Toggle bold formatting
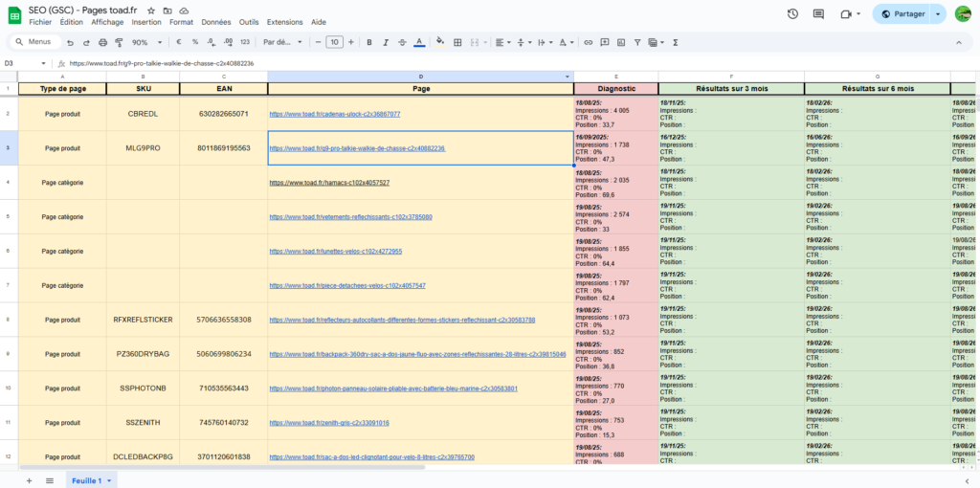This screenshot has height=488, width=980. (369, 42)
